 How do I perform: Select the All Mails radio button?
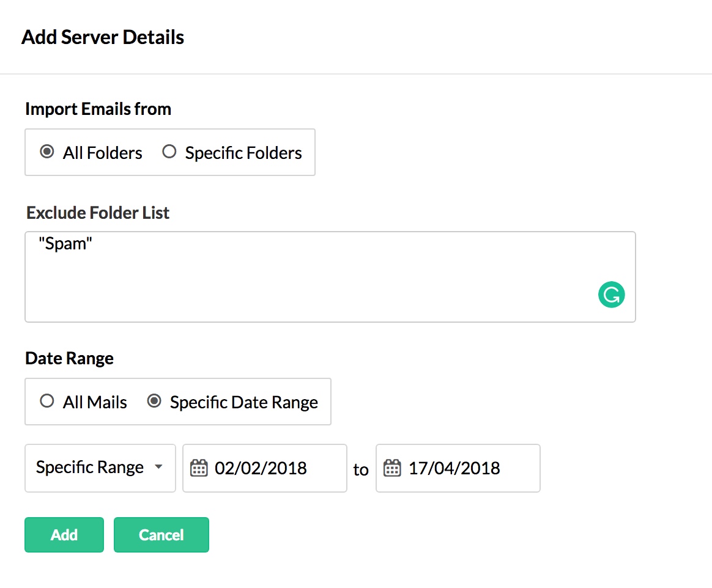click(x=47, y=402)
